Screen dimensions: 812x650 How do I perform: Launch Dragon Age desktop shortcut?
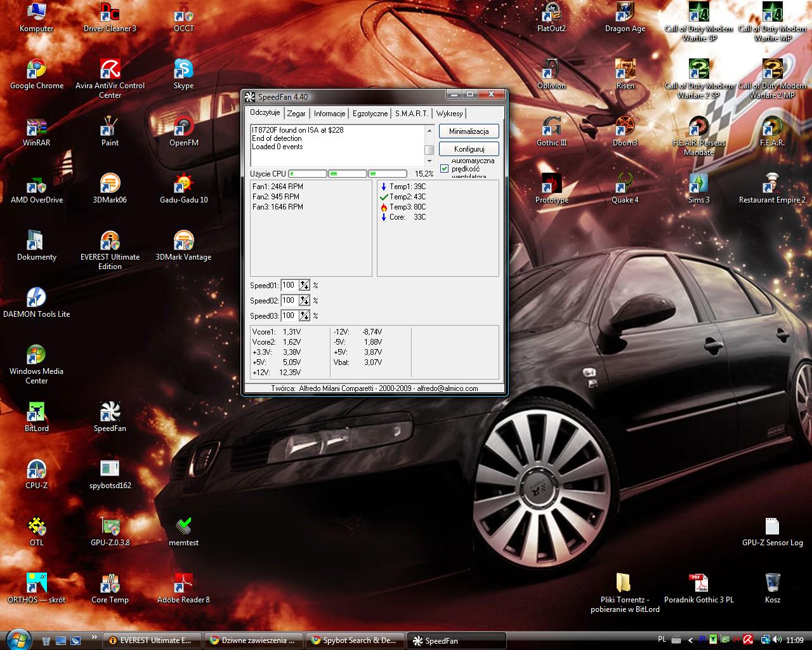(x=625, y=17)
